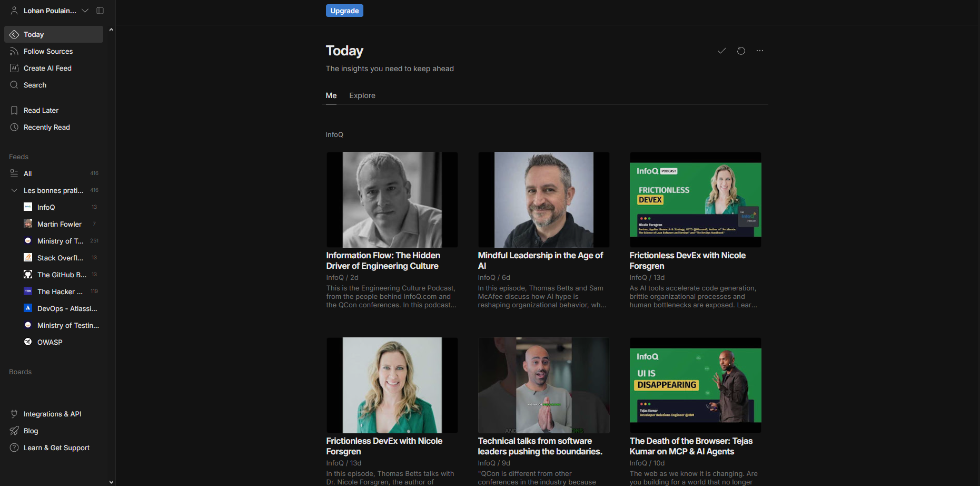This screenshot has height=486, width=980.
Task: Open the Today feed icon
Action: (x=14, y=34)
